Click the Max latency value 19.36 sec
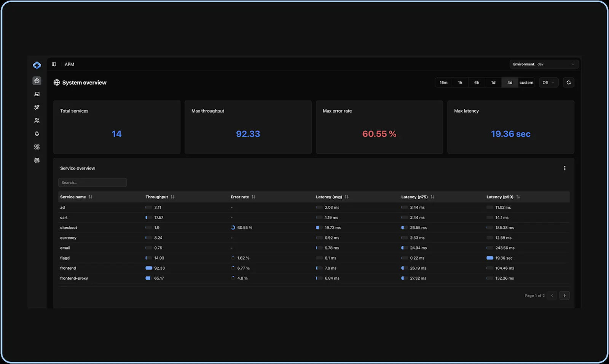This screenshot has width=609, height=364. click(511, 134)
